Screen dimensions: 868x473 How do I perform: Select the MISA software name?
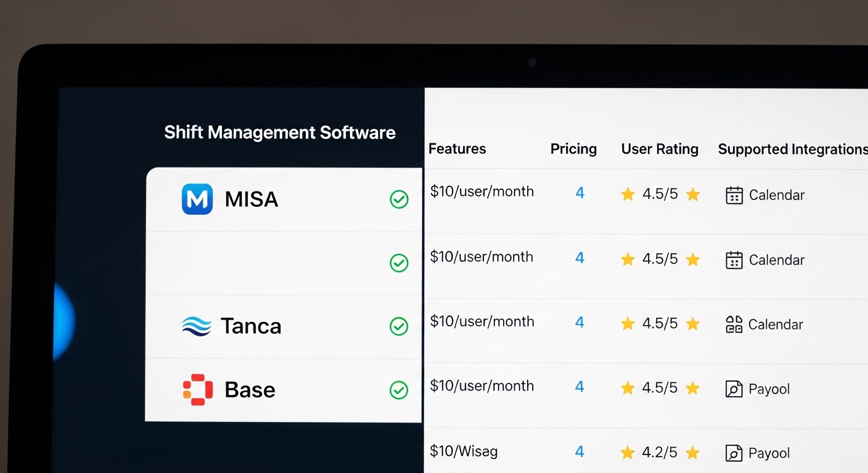[252, 199]
